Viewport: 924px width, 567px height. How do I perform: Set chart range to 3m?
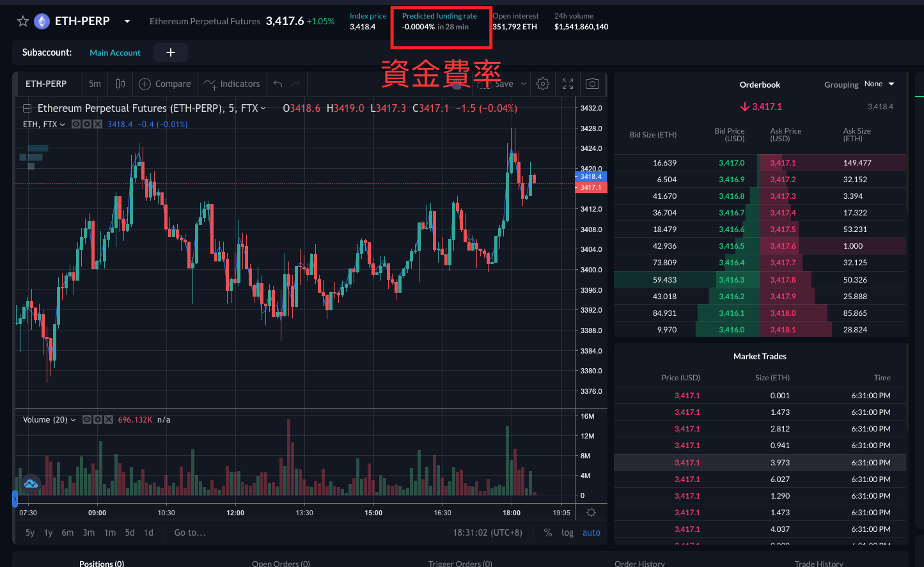pos(89,532)
